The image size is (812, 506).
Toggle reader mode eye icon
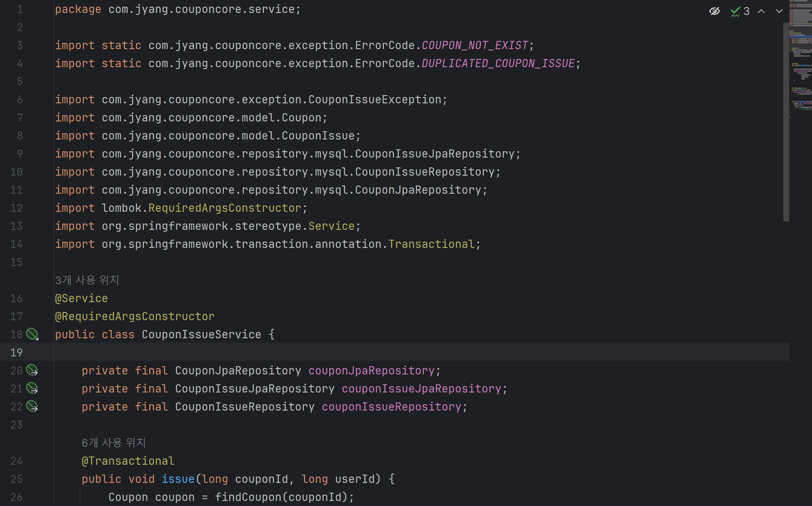714,11
